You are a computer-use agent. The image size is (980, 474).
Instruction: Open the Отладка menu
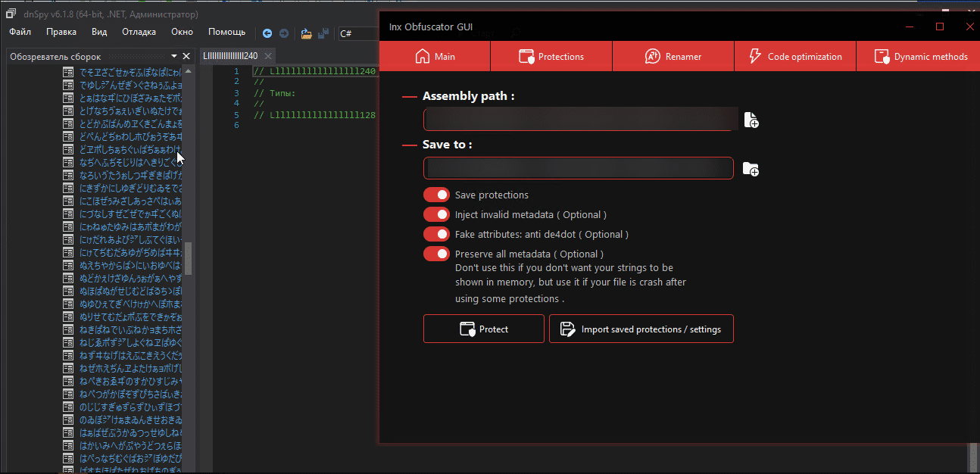coord(139,32)
